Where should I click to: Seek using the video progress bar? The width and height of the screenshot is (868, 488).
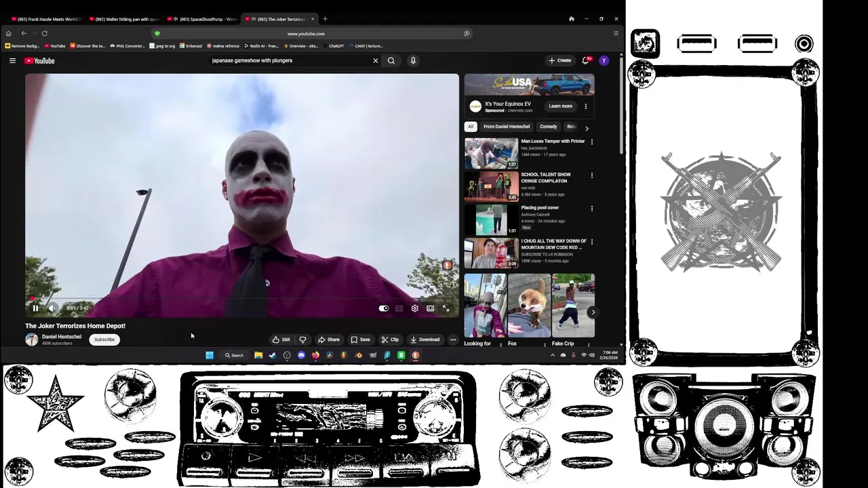point(242,298)
